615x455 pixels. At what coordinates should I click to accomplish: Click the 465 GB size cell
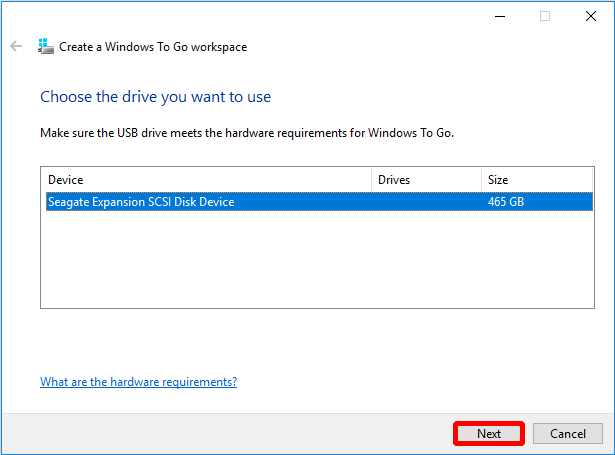[506, 202]
